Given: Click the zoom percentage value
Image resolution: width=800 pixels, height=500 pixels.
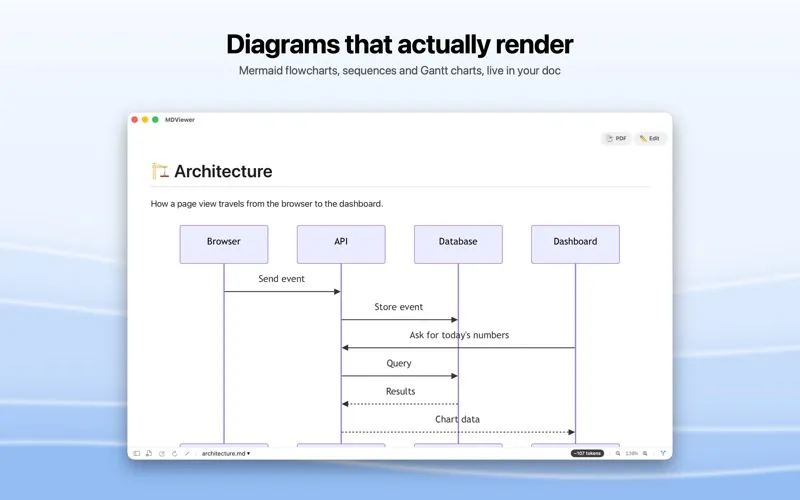Looking at the screenshot, I should (x=632, y=453).
